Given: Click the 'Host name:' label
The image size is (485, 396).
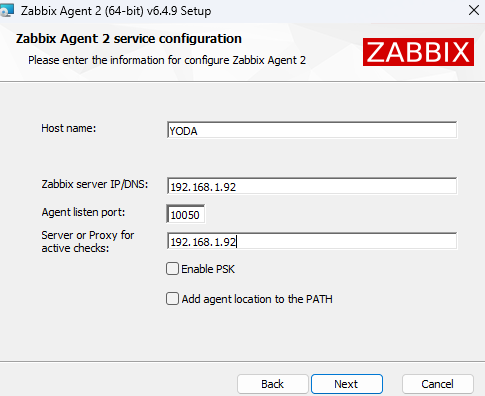Looking at the screenshot, I should tap(69, 128).
